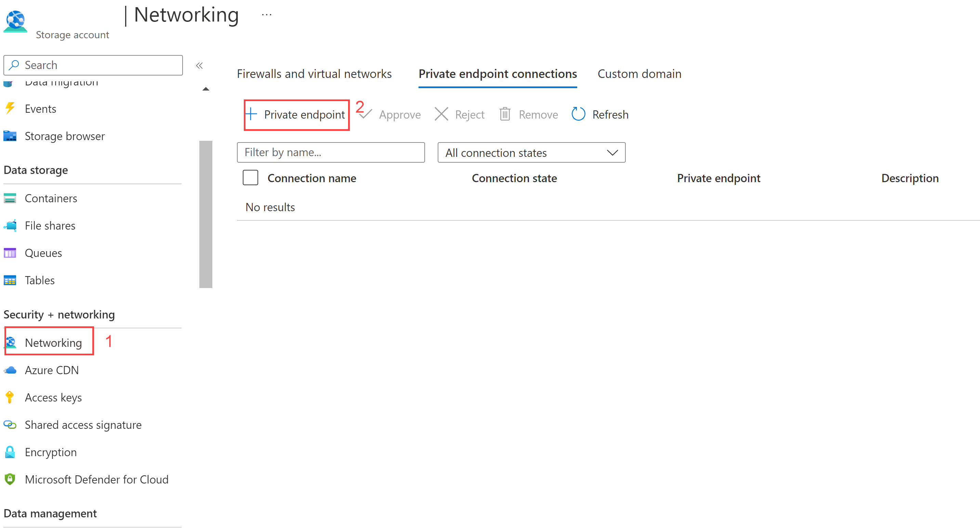980x531 pixels.
Task: Click the Containers icon in sidebar
Action: 10,198
